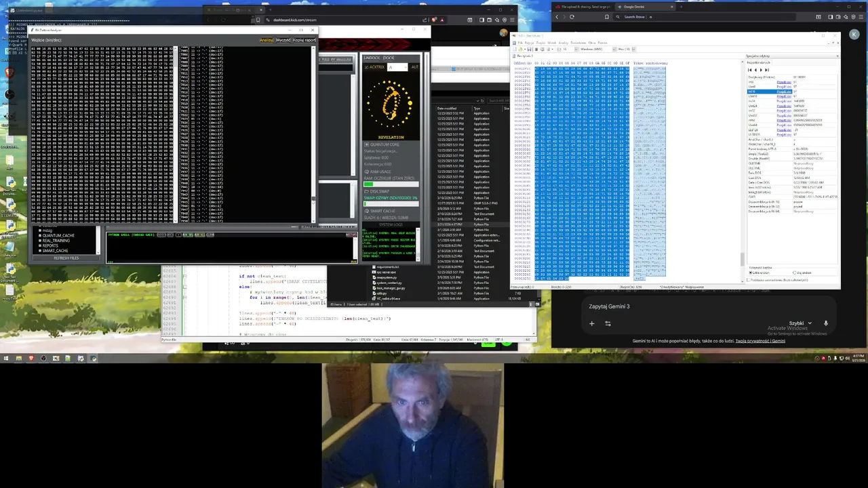Viewport: 868px width, 488px height.
Task: Click the RAM USAGE section icon
Action: [366, 171]
